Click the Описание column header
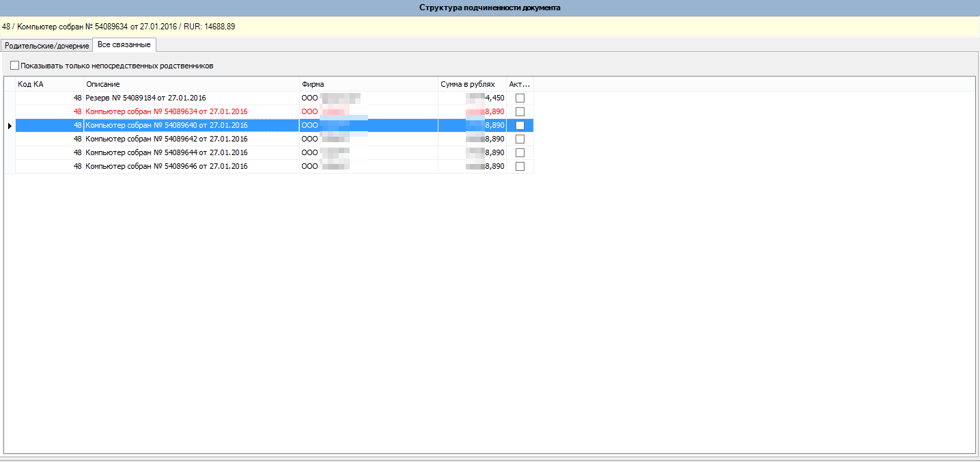980x462 pixels. coord(191,84)
